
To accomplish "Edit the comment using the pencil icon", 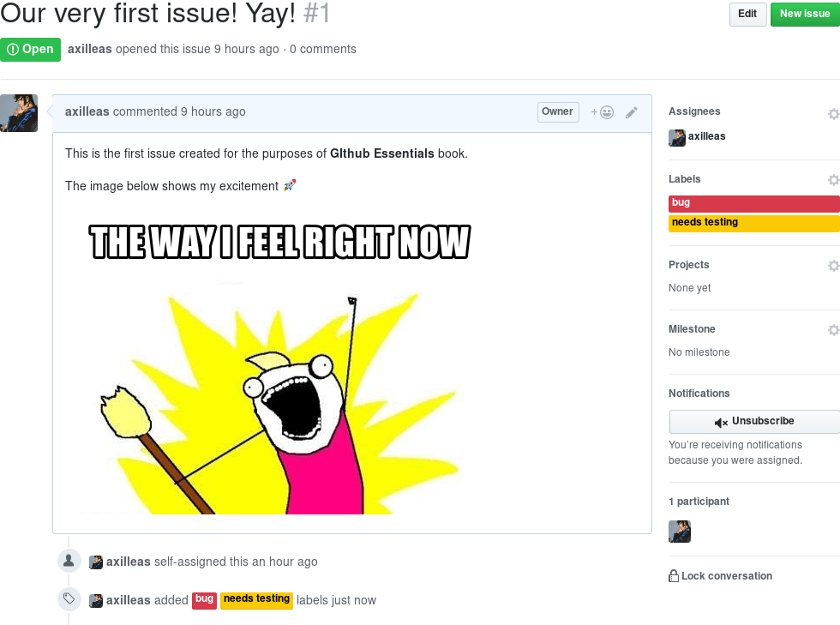I will pos(632,112).
